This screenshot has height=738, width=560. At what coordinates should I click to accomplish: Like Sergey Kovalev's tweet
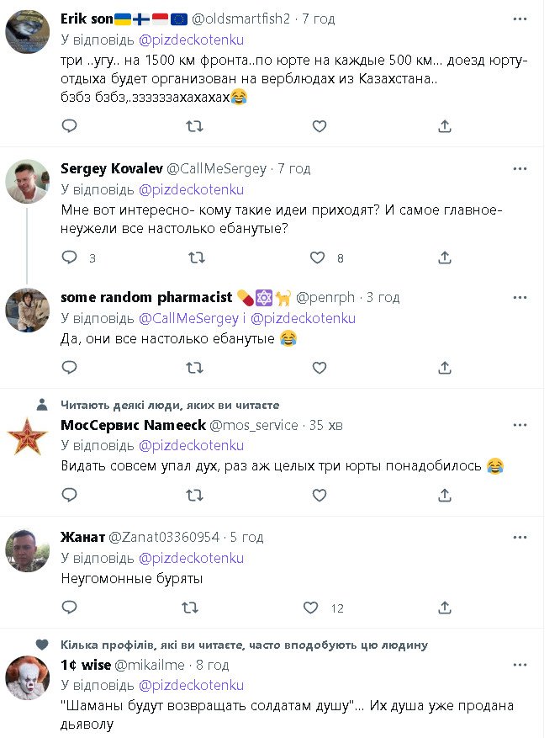point(319,258)
